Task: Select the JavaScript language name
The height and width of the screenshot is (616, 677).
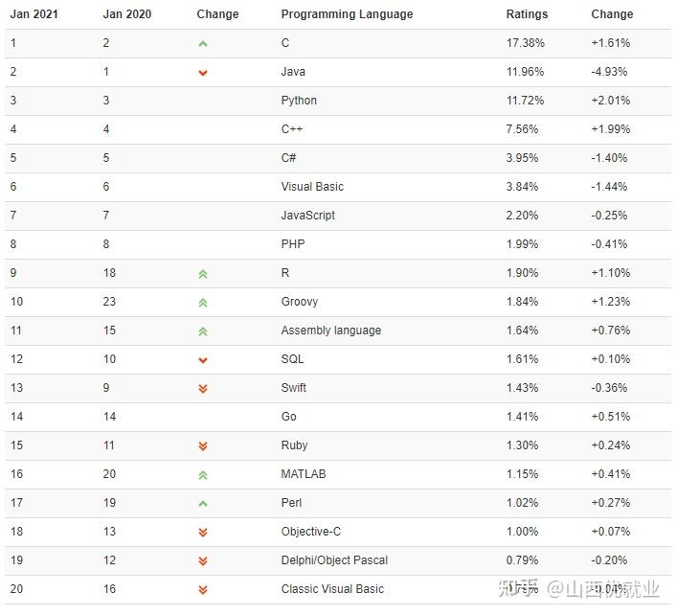Action: click(307, 216)
